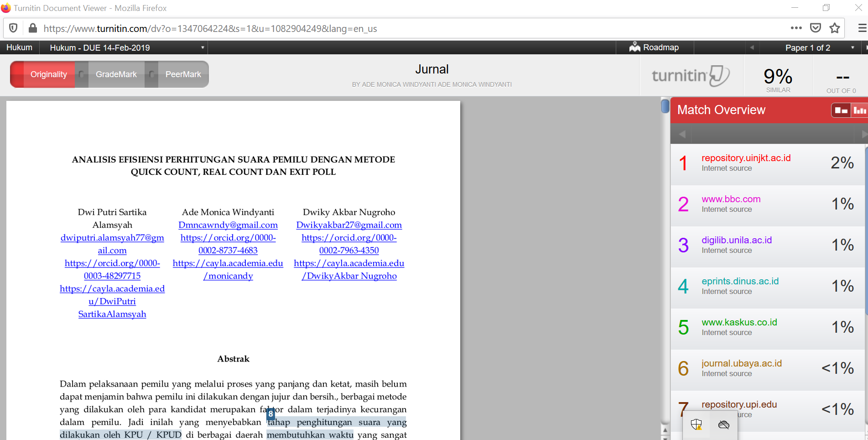
Task: Save page to Pocket icon
Action: pyautogui.click(x=816, y=28)
